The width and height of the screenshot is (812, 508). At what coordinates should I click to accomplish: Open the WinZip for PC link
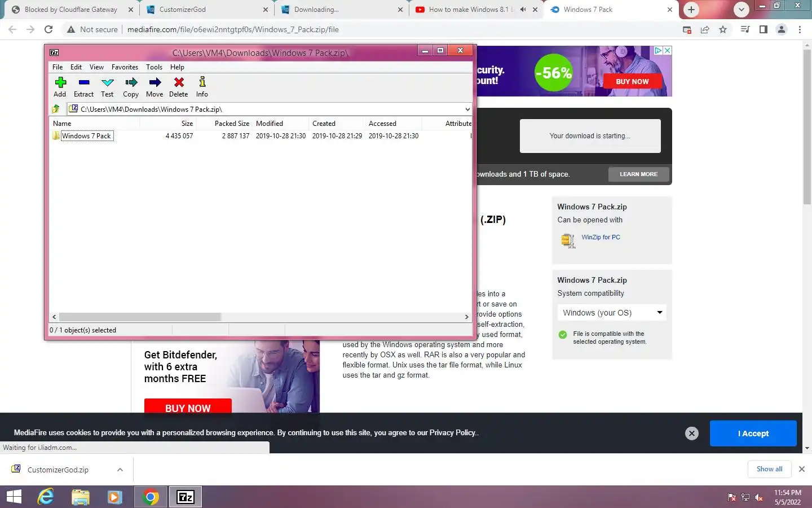click(x=601, y=237)
